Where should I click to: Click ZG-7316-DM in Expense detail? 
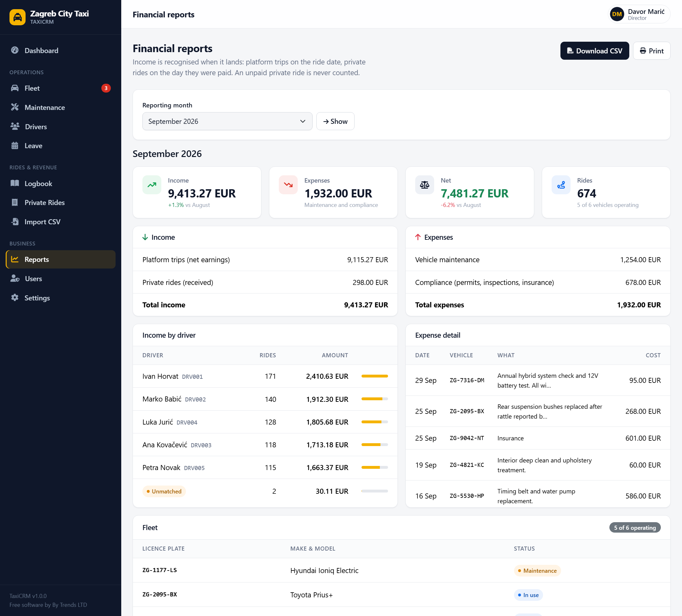[x=467, y=380]
